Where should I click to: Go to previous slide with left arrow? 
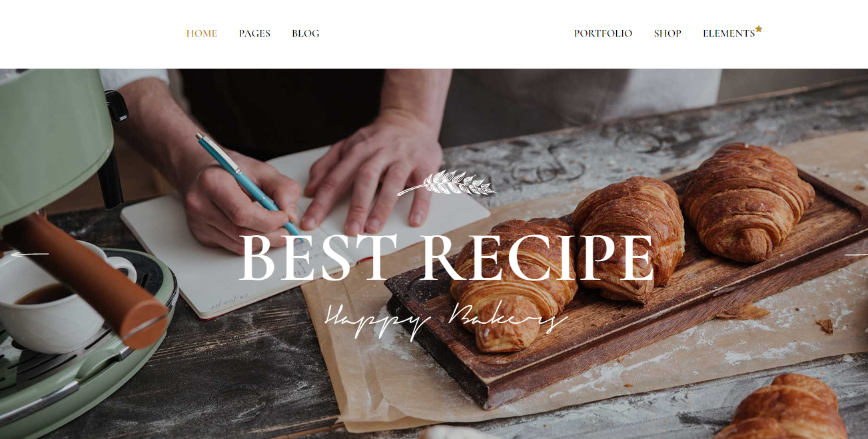29,254
